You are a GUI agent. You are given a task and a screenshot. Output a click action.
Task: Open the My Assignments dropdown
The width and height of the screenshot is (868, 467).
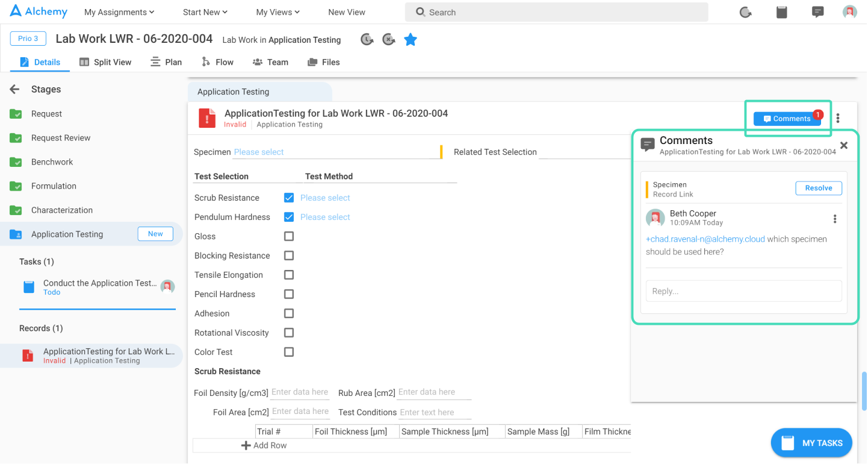click(119, 12)
